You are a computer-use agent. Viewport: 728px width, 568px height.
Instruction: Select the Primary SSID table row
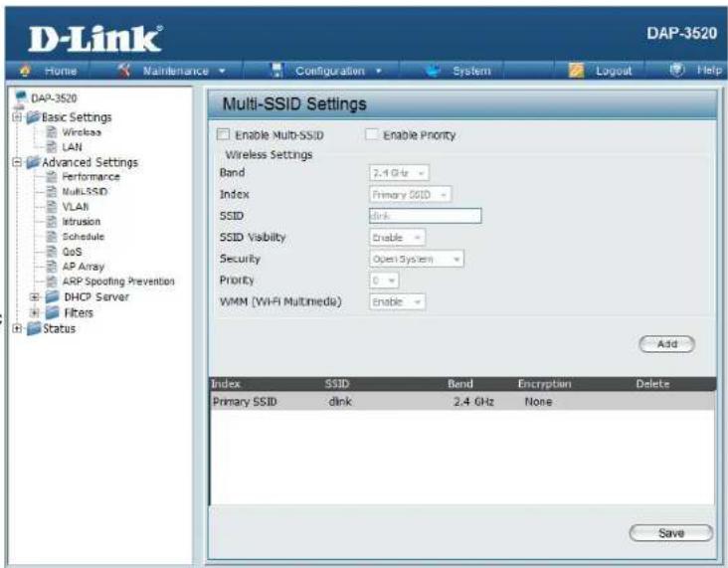(x=462, y=401)
